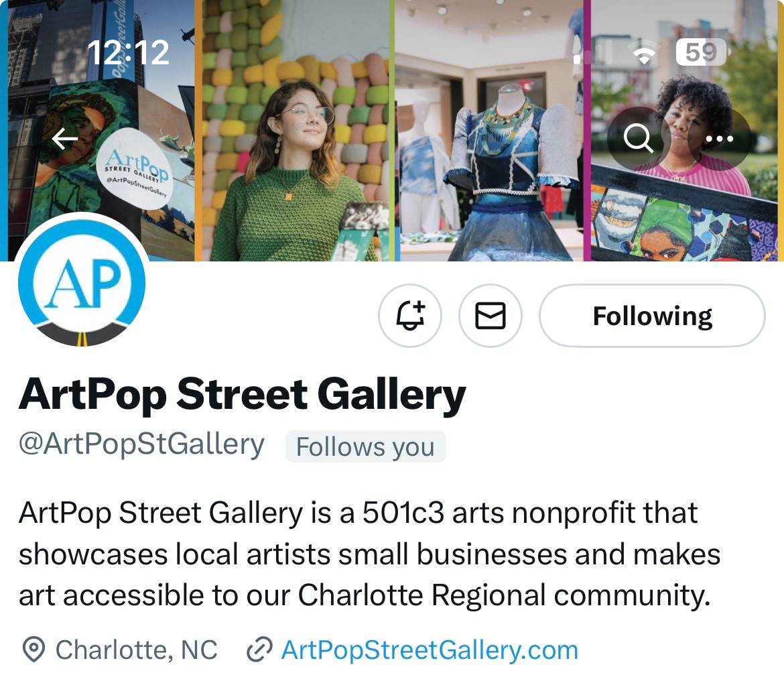Tap the location pin icon
This screenshot has height=681, width=784.
click(34, 650)
